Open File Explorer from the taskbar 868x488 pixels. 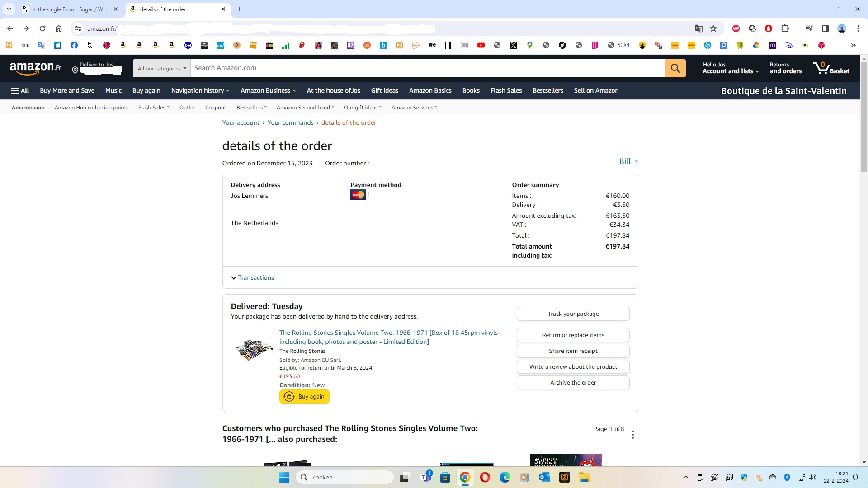pos(585,477)
